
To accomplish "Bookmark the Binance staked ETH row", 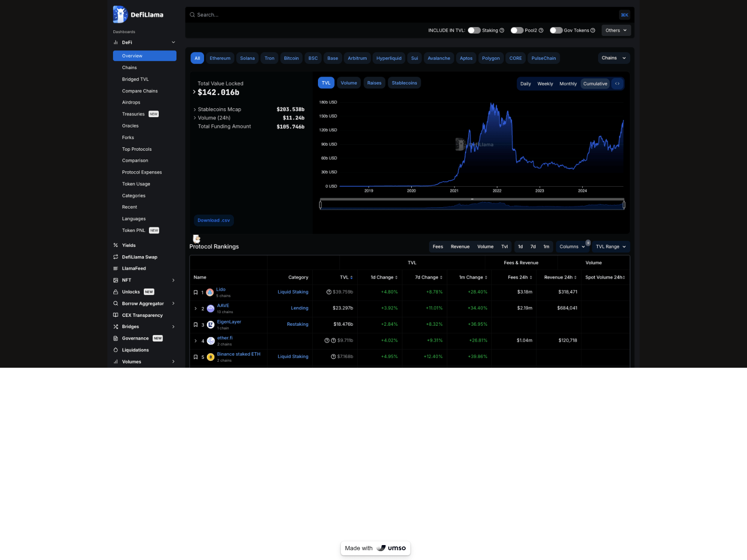I will 196,357.
